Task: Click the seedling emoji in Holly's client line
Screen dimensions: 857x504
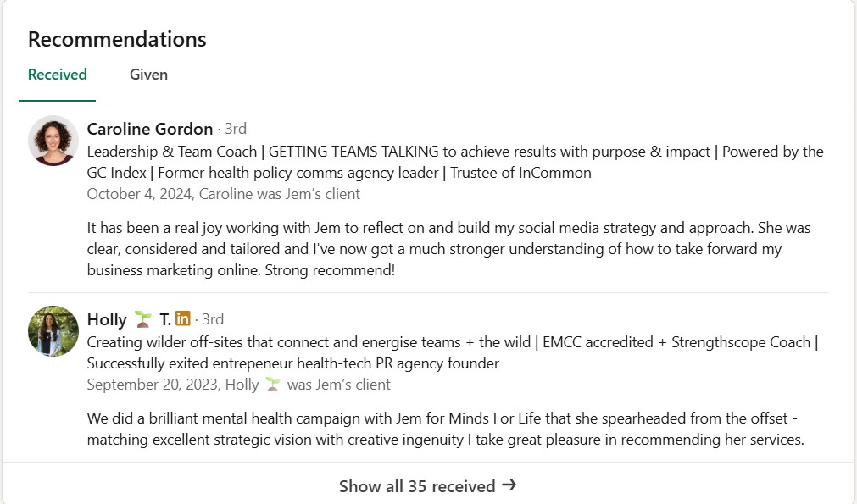Action: 273,385
